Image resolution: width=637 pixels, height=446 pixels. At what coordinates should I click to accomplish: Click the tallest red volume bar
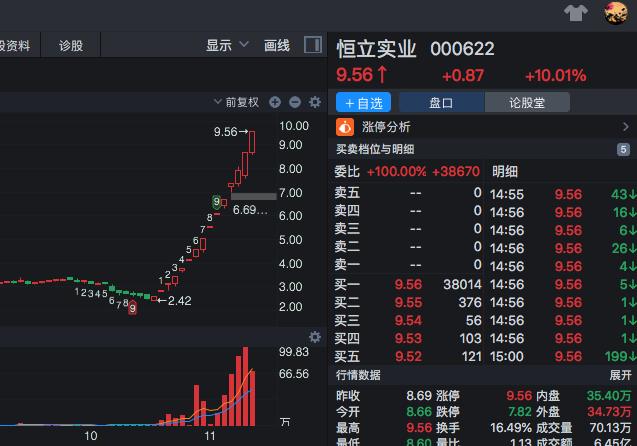(245, 386)
